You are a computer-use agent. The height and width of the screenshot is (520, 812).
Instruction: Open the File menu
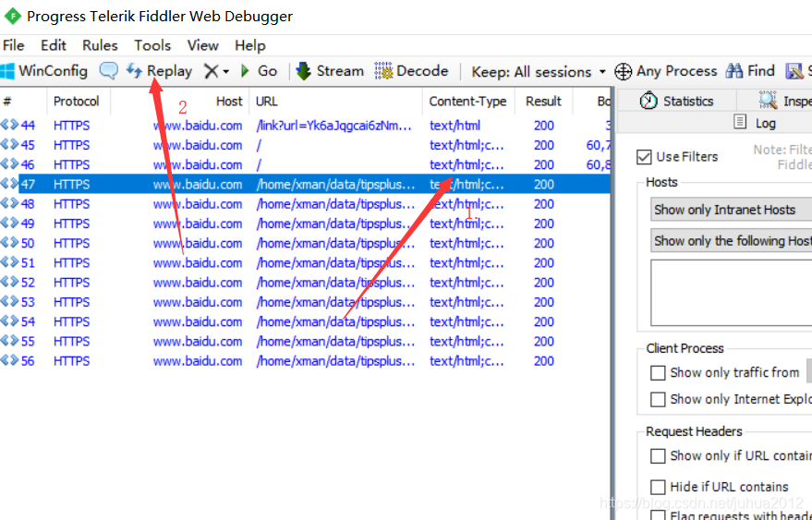(x=14, y=45)
